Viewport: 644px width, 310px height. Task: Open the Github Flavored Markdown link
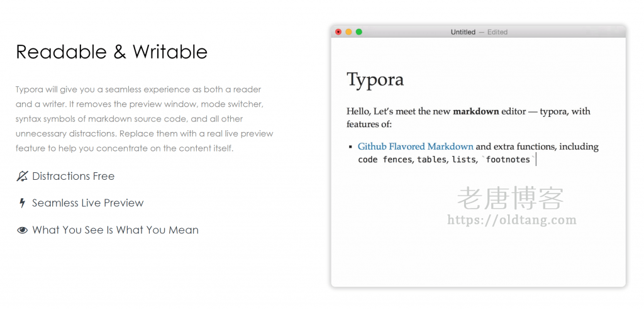(416, 147)
